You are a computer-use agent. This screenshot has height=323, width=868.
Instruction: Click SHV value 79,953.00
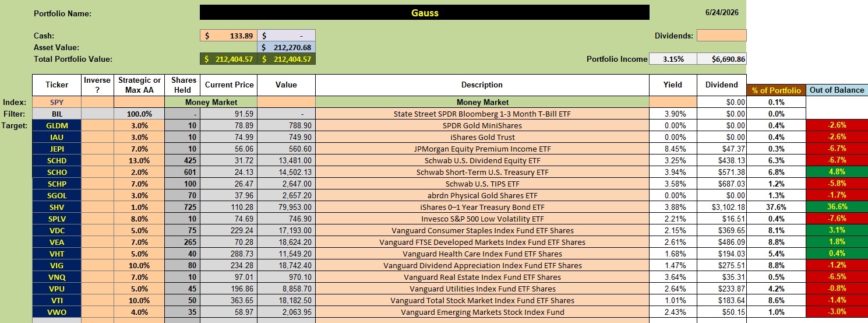click(286, 207)
